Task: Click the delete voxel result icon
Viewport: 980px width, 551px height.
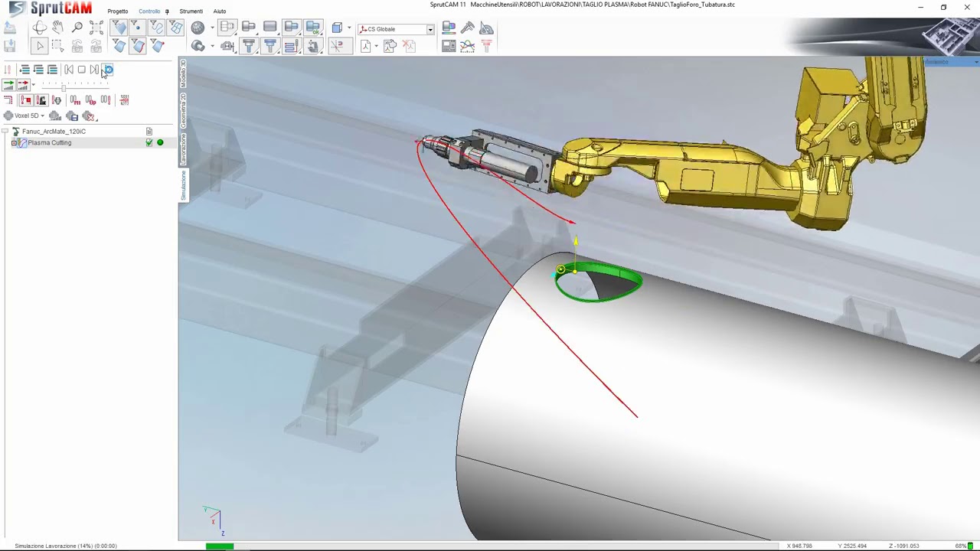Action: [88, 116]
